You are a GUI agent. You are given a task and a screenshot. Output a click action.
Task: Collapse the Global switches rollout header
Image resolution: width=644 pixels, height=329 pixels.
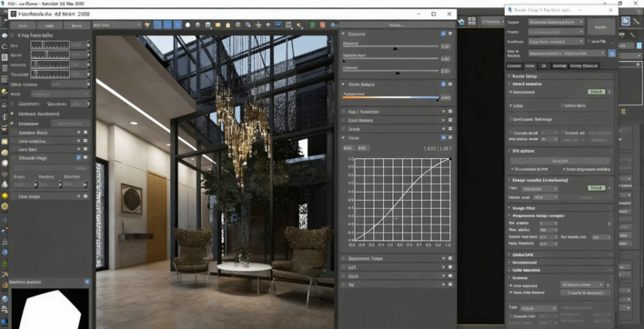click(x=560, y=85)
